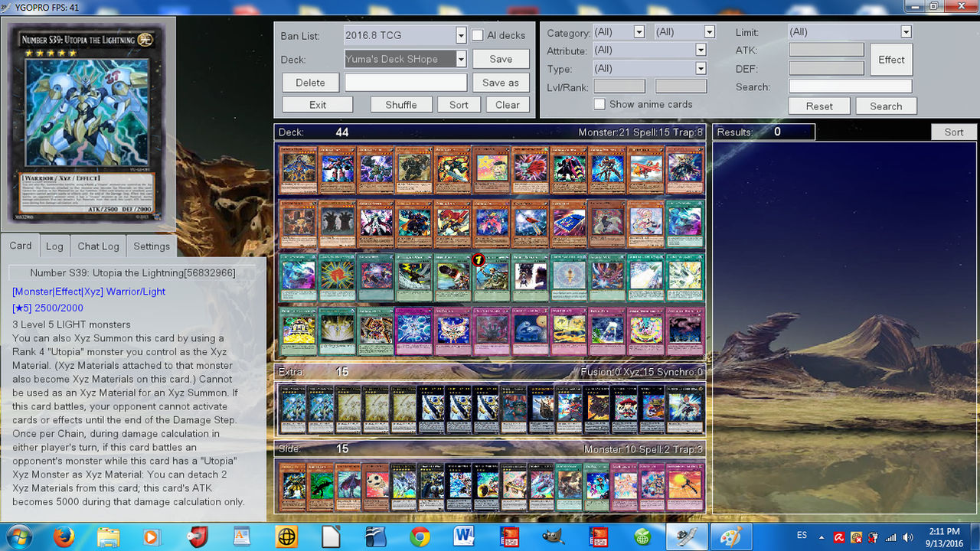
Task: Open the blank document taskbar icon
Action: [x=331, y=536]
